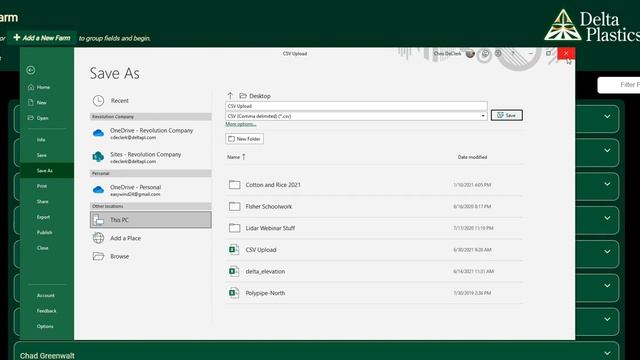Screen dimensions: 640x360
Task: Open the Print section
Action: pyautogui.click(x=42, y=186)
